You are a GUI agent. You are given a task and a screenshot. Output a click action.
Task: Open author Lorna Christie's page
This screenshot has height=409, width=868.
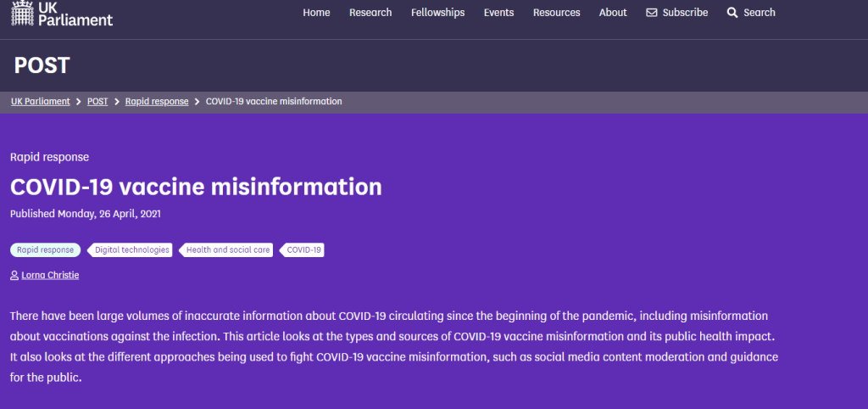click(x=50, y=276)
